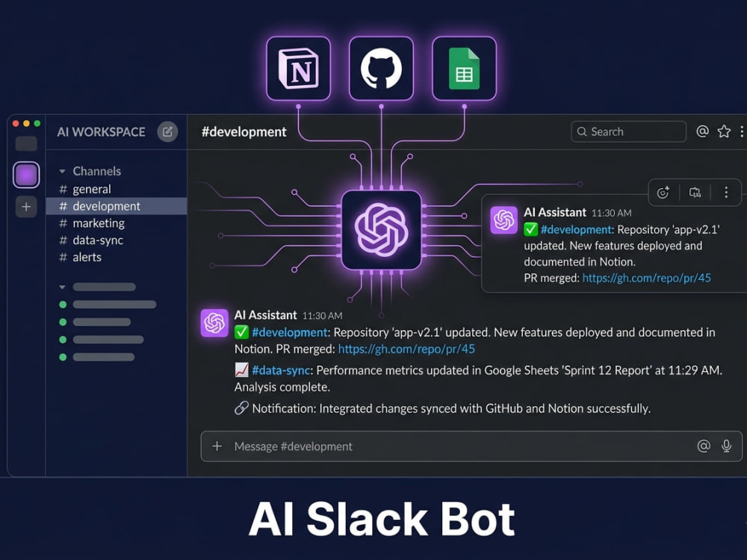The image size is (747, 560).
Task: Click AI Assistant avatar in popup message
Action: [504, 220]
